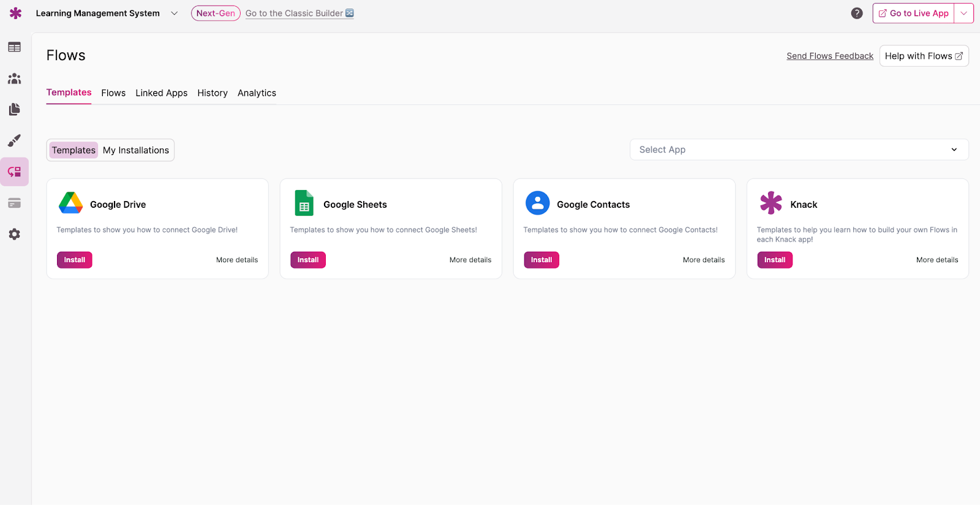The width and height of the screenshot is (980, 505).
Task: Select the Flows sidebar icon
Action: click(14, 172)
